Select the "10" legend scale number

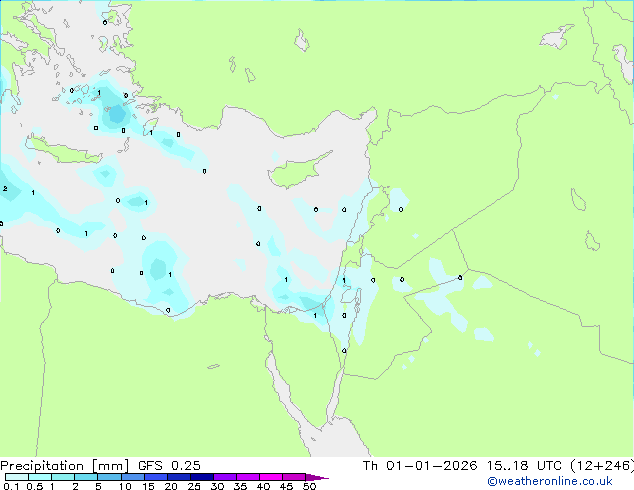pos(125,486)
